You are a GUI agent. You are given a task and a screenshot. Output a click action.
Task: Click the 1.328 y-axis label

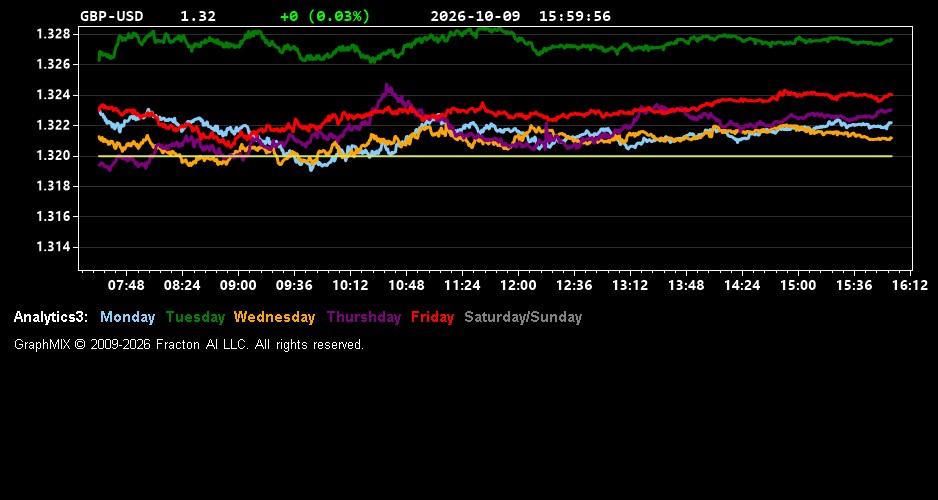coord(54,34)
